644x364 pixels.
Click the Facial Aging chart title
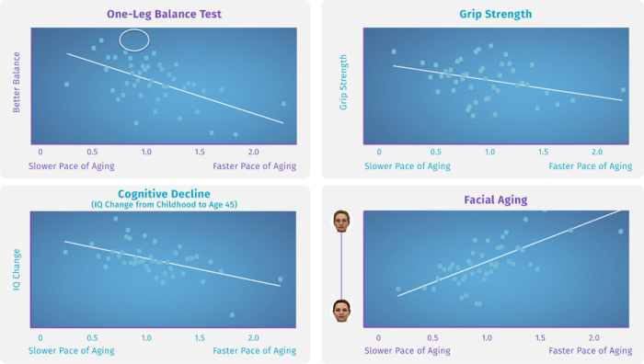[x=496, y=199]
